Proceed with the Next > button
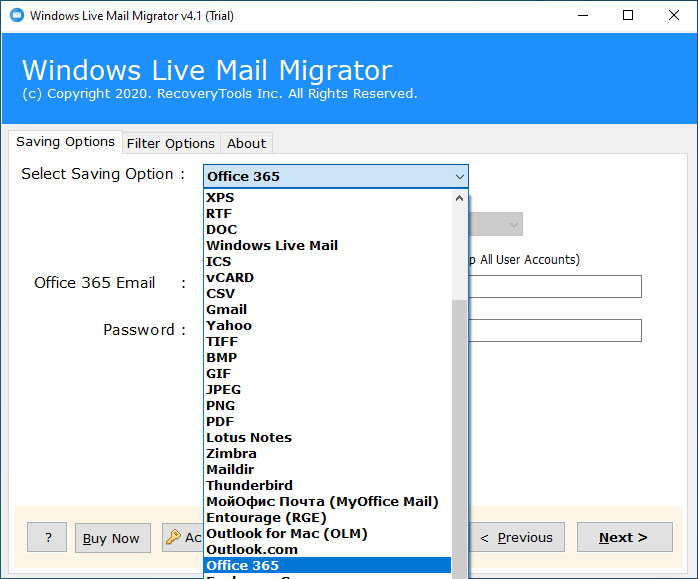 (625, 537)
